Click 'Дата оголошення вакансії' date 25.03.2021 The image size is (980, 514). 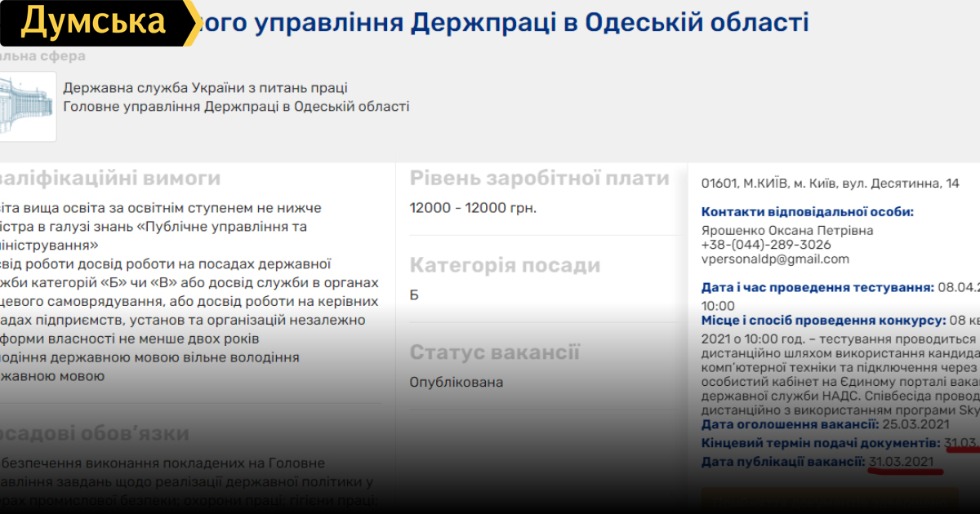tap(916, 424)
